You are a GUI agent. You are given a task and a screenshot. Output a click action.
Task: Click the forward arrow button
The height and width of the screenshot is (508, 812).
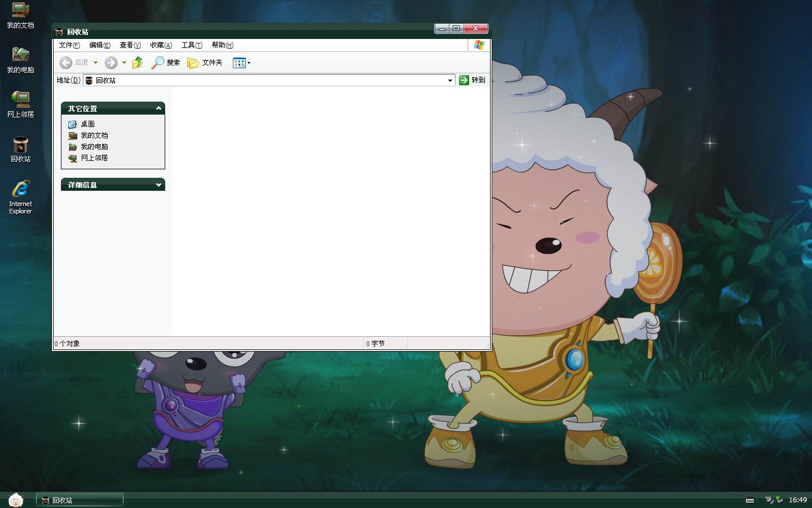coord(111,63)
